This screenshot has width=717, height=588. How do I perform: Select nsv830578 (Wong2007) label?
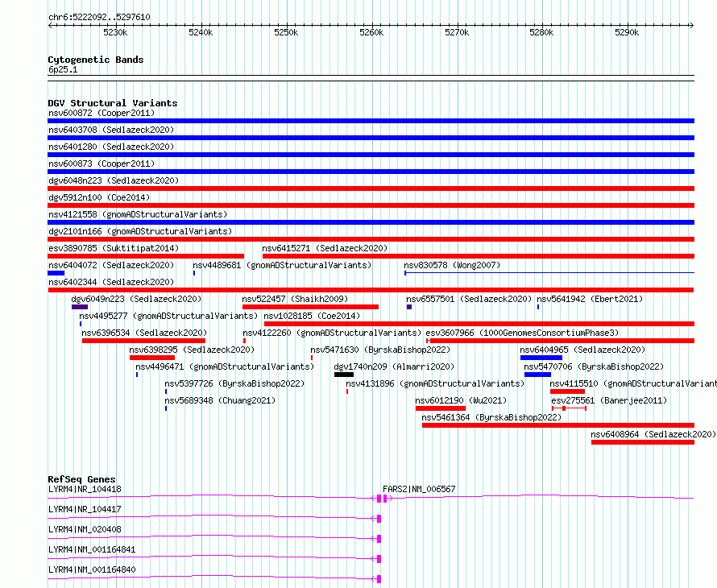[452, 265]
